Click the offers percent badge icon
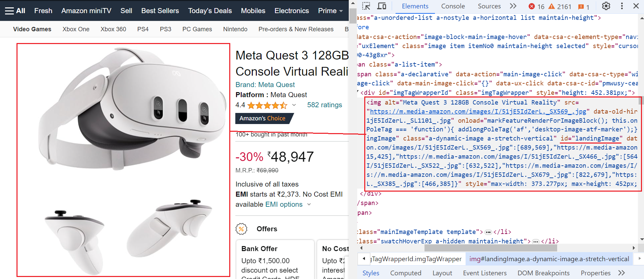The width and height of the screenshot is (644, 279). tap(241, 229)
